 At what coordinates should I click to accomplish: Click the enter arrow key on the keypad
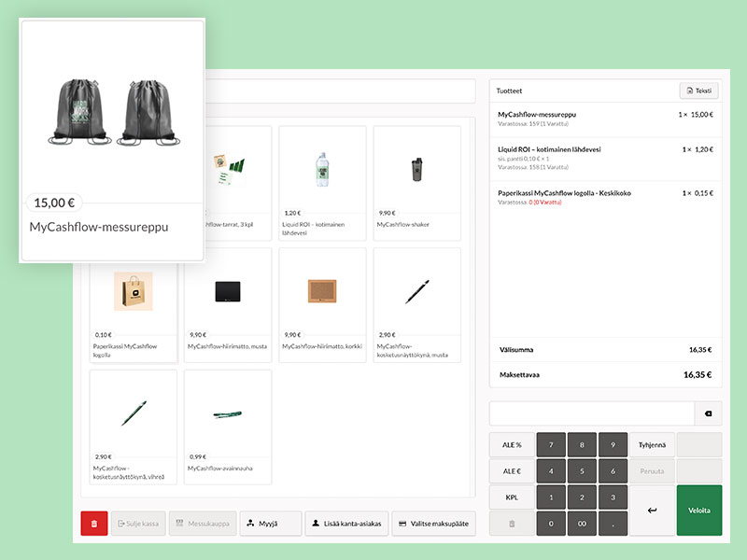pyautogui.click(x=652, y=511)
